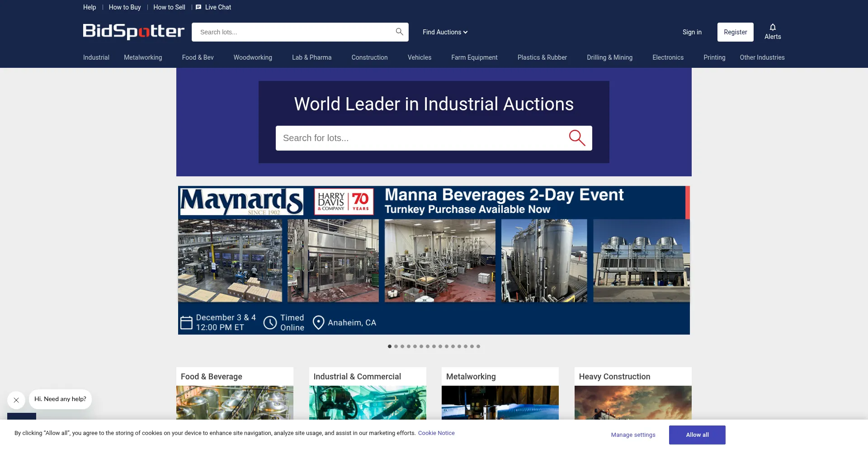Open Live Chat from top bar
The image size is (868, 449).
click(213, 7)
